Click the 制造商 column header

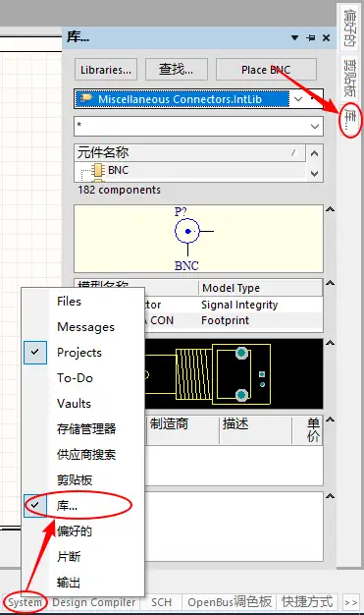[x=182, y=430]
